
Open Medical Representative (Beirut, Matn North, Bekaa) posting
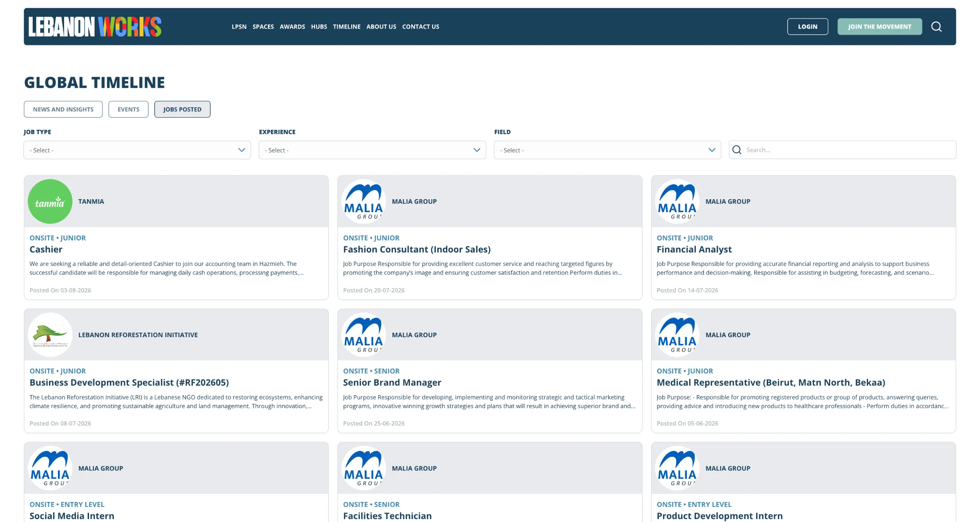coord(771,382)
